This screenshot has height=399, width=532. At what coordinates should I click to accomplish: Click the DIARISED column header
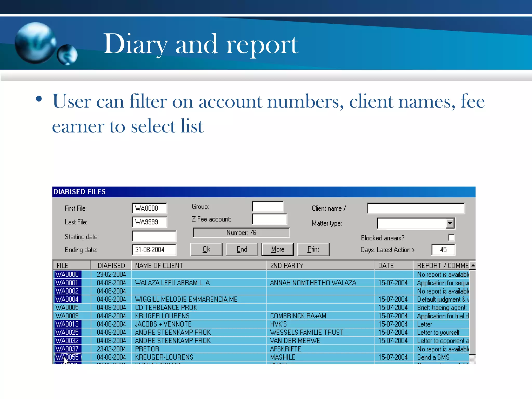click(111, 265)
